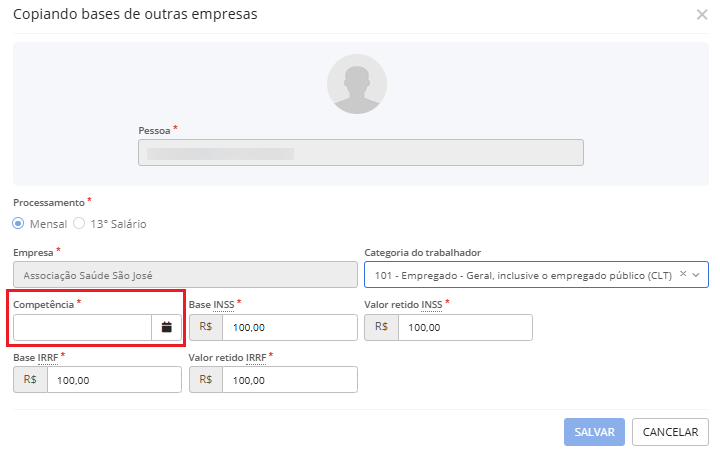This screenshot has width=720, height=452.
Task: Click the Valor retido INSS value field
Action: [x=464, y=327]
